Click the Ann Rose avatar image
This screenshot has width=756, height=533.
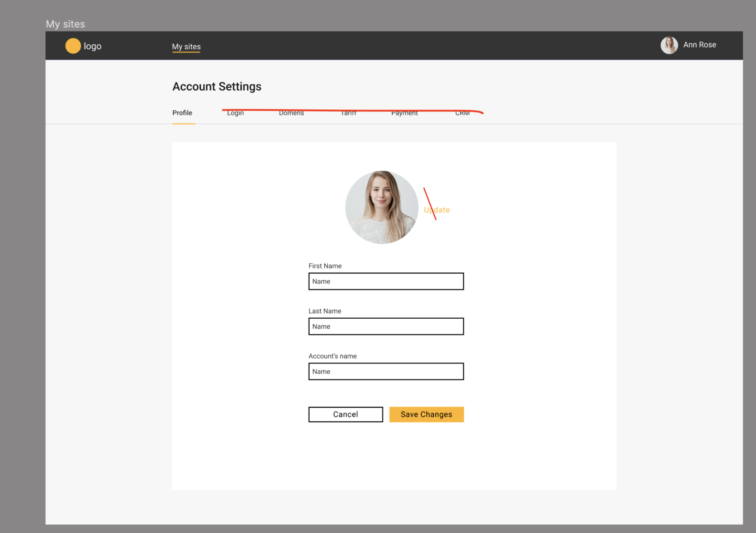click(669, 45)
